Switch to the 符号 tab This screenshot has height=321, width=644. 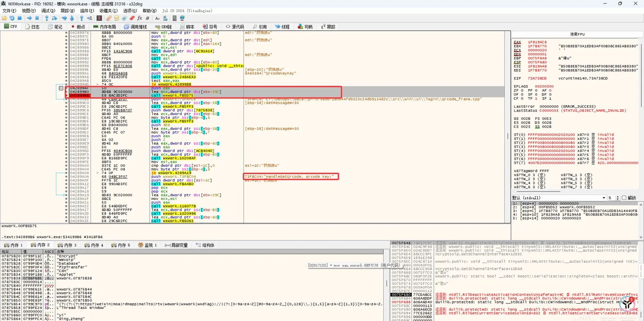(210, 27)
